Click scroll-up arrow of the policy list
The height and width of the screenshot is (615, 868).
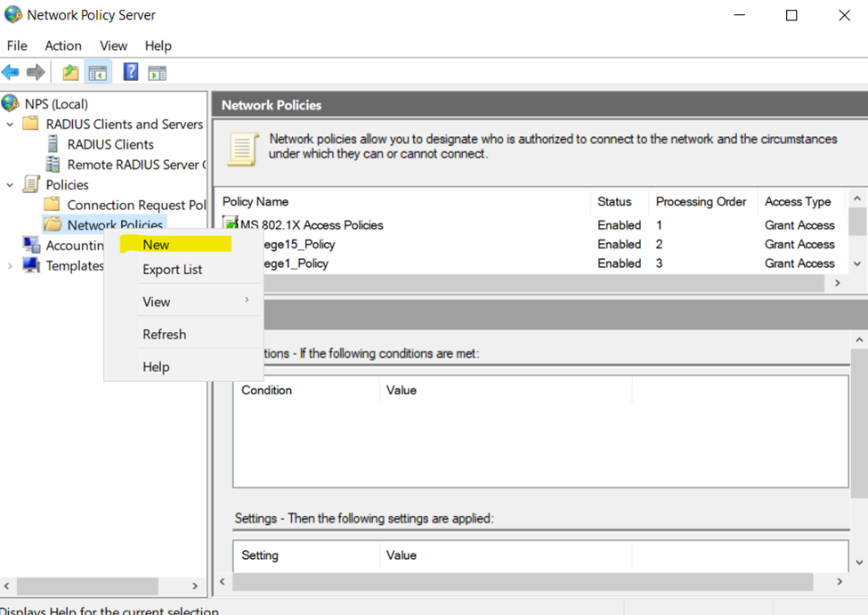tap(857, 198)
